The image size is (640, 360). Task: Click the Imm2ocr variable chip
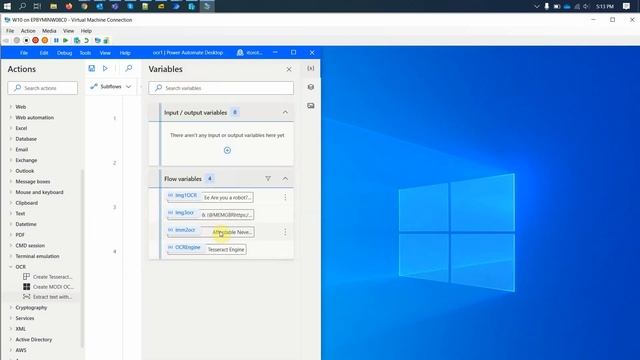(x=182, y=230)
